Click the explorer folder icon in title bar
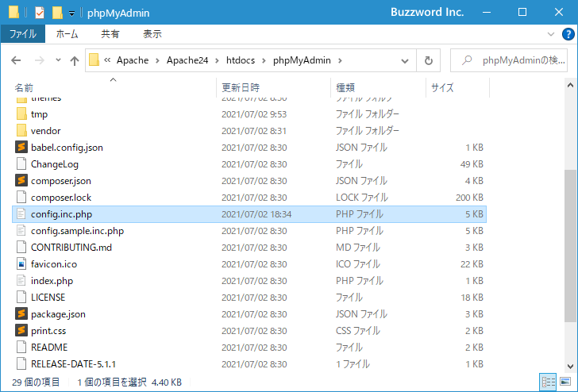Image resolution: width=578 pixels, height=392 pixels. pos(14,12)
